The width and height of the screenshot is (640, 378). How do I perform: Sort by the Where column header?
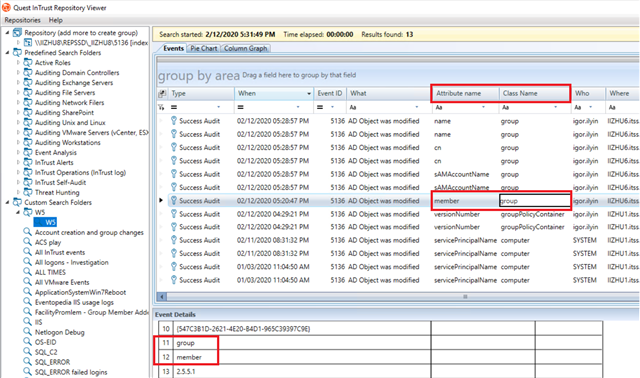[x=622, y=93]
